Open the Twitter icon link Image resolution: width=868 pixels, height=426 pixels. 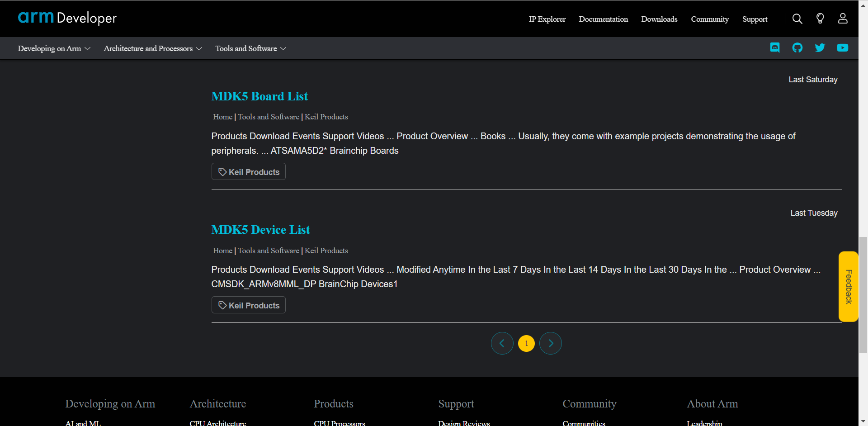(x=820, y=47)
